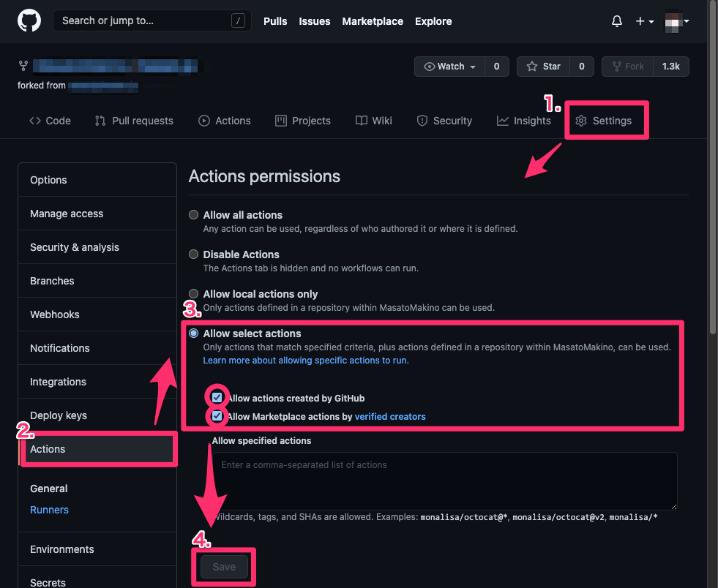Select Allow local actions only radio
Image resolution: width=718 pixels, height=588 pixels.
(x=194, y=293)
